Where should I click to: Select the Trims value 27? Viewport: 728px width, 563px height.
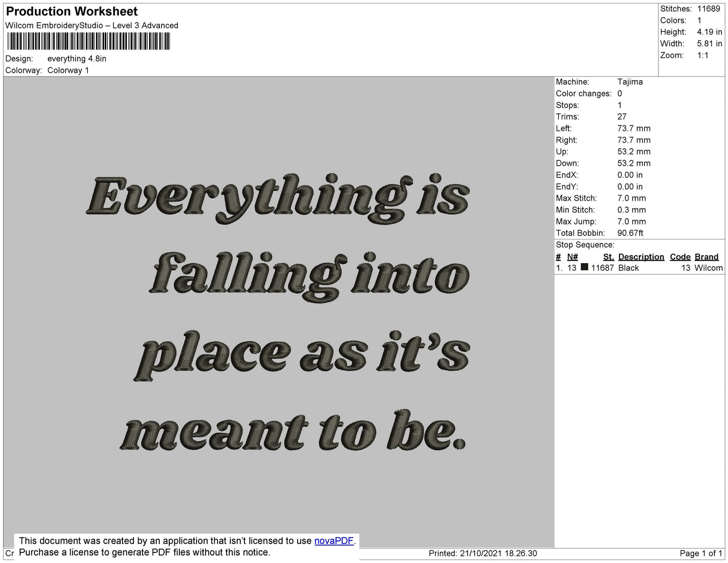(x=622, y=116)
